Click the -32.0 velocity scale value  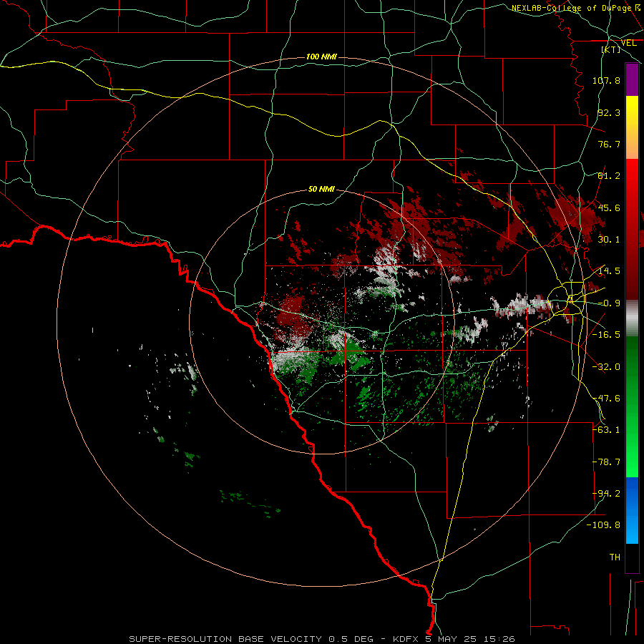[x=606, y=367]
